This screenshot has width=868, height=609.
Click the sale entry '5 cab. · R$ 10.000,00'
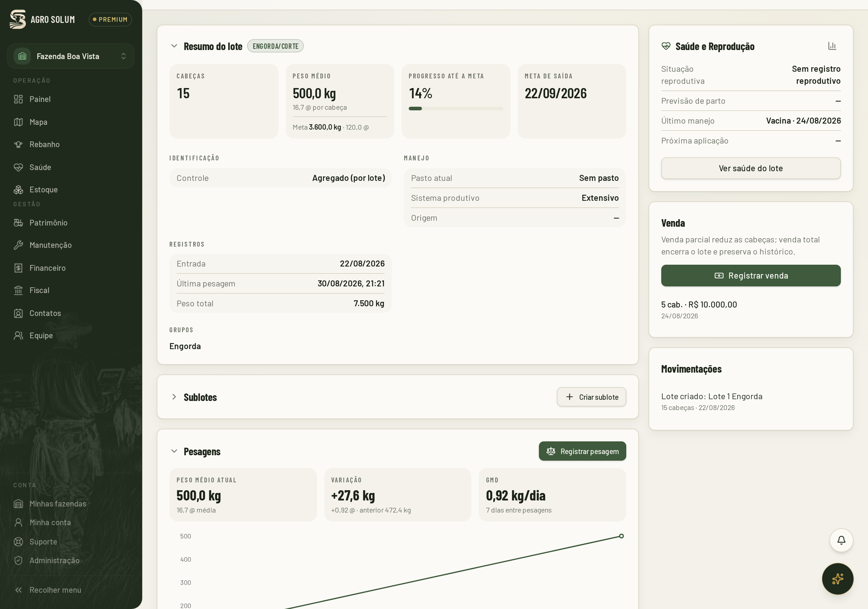point(699,304)
